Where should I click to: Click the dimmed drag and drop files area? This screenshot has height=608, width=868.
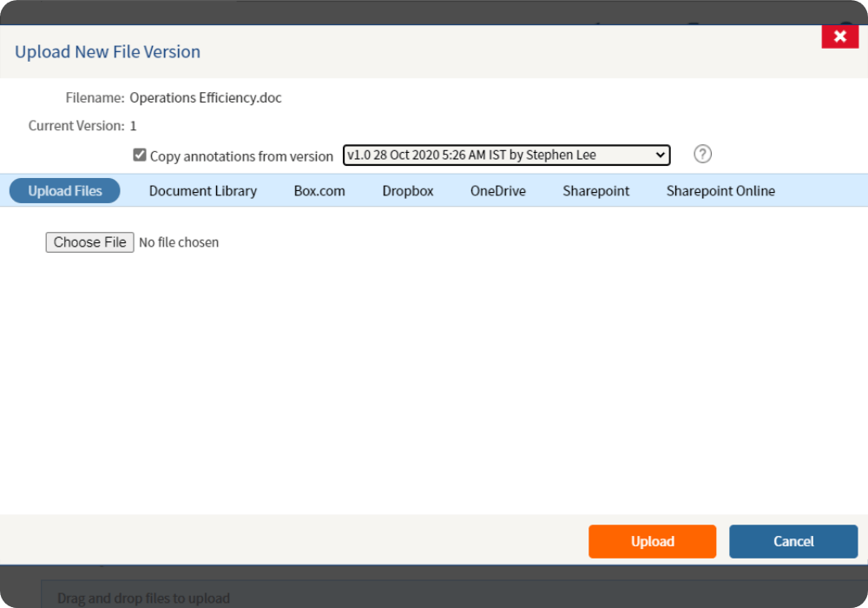point(144,598)
